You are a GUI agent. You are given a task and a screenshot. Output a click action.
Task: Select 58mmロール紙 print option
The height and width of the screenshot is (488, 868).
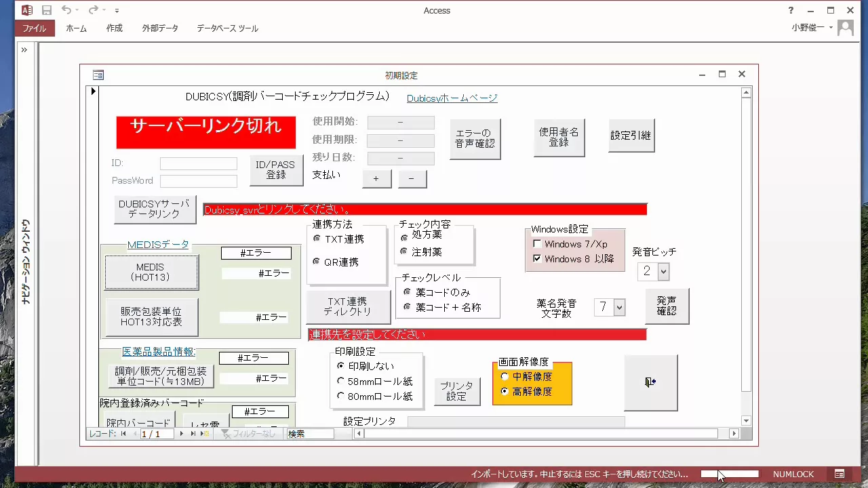coord(341,382)
